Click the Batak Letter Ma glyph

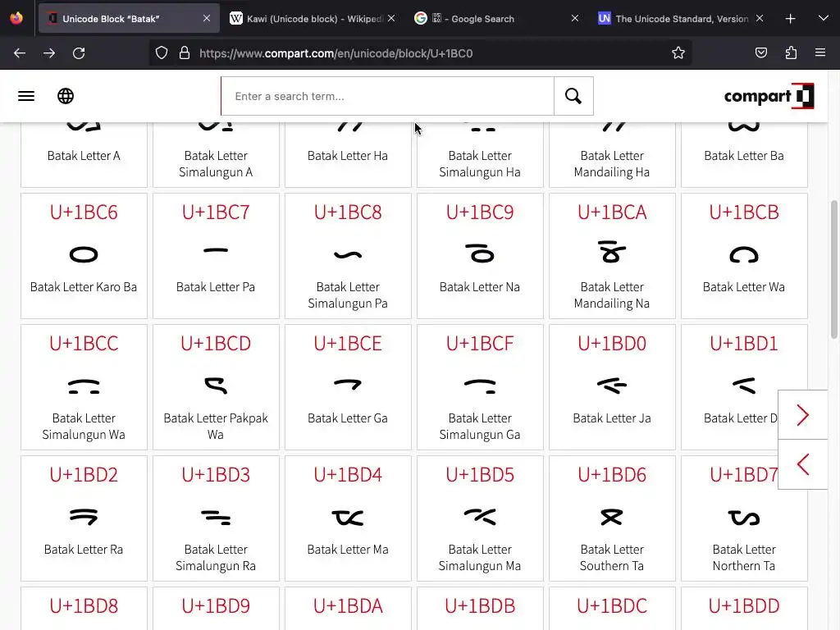tap(348, 518)
